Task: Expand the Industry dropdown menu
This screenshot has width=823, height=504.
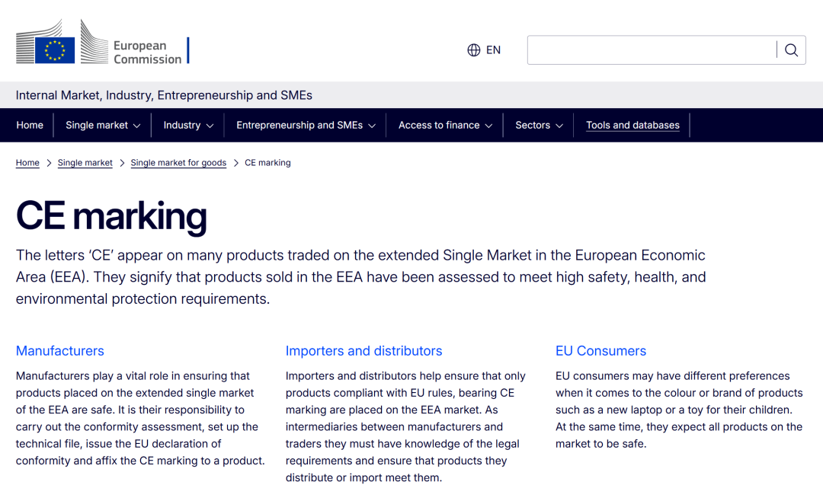Action: pyautogui.click(x=188, y=126)
